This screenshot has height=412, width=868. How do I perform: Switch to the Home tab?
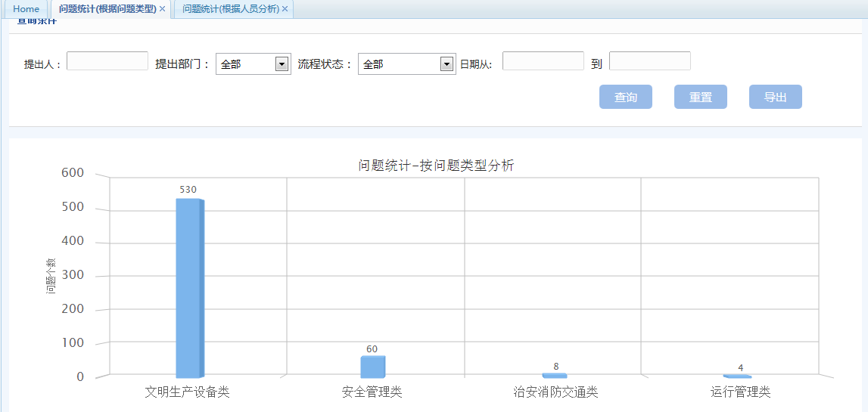(x=26, y=9)
